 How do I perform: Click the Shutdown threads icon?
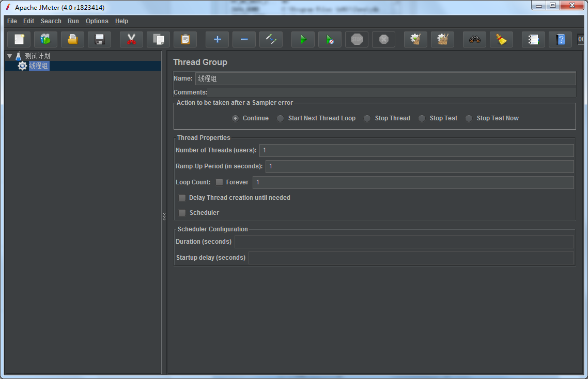tap(383, 39)
